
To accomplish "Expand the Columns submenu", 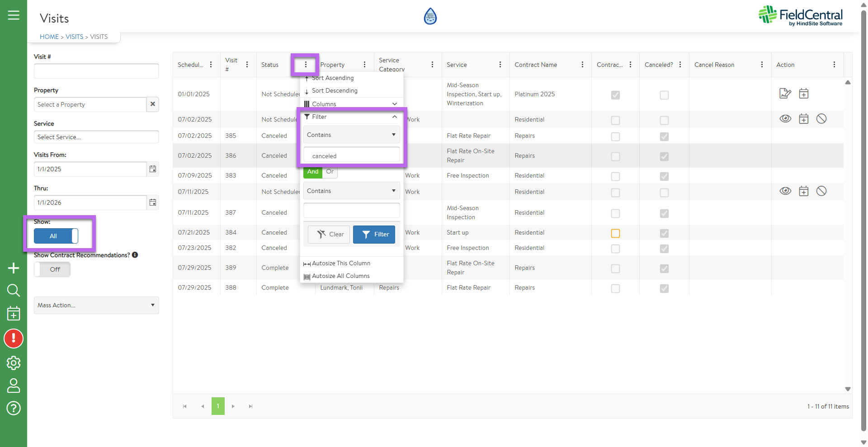I will tap(351, 104).
